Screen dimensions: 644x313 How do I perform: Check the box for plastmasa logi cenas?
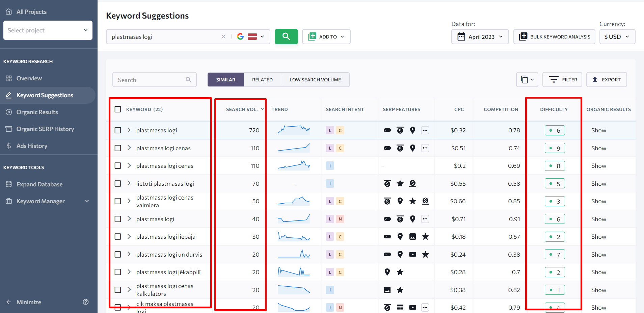click(x=118, y=148)
